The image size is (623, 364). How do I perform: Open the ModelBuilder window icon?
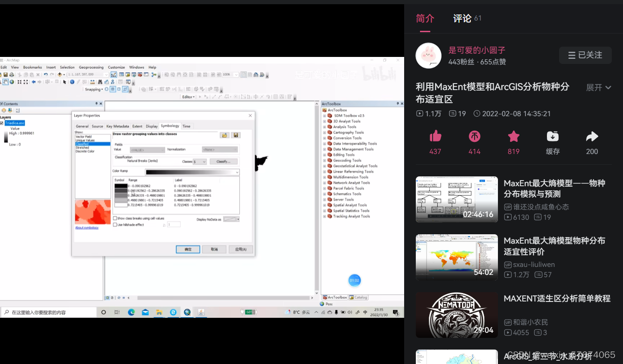point(154,75)
